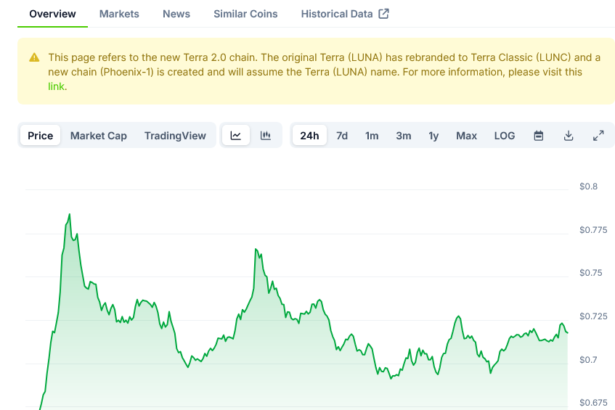Show the Max time range
The width and height of the screenshot is (615, 410).
click(x=466, y=136)
